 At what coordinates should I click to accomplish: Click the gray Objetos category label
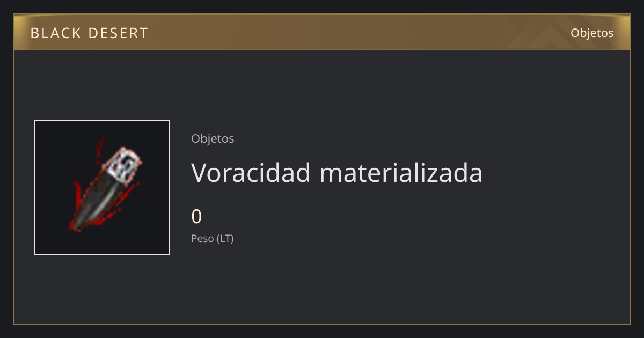(213, 138)
